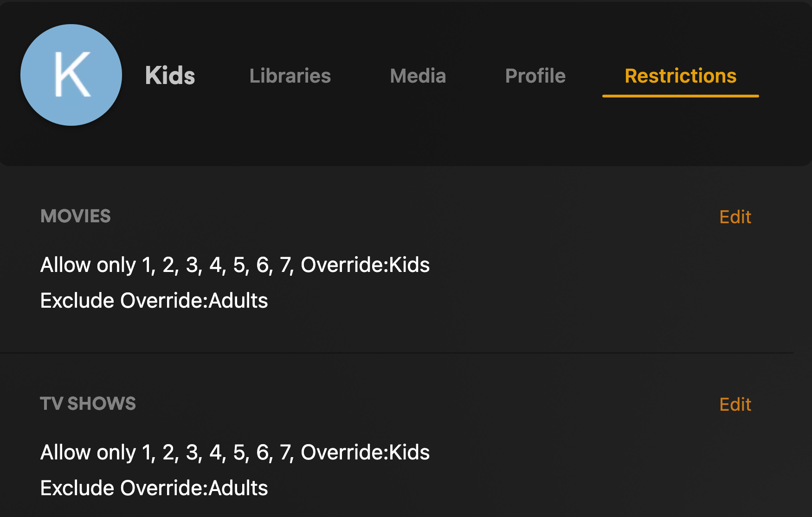Click the TV SHOWS section heading
Screen dimensions: 812x517
point(88,404)
